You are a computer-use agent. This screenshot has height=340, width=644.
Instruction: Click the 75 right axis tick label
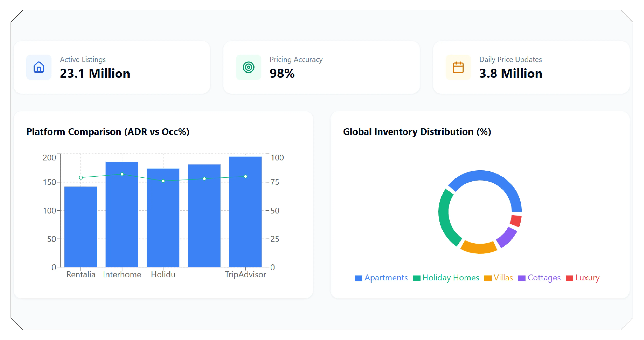[275, 182]
